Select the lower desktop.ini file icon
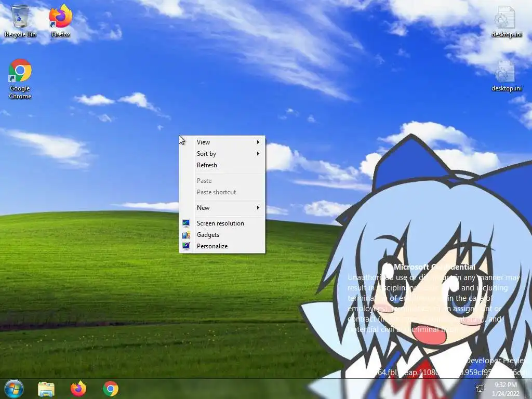This screenshot has width=532, height=399. (x=506, y=76)
